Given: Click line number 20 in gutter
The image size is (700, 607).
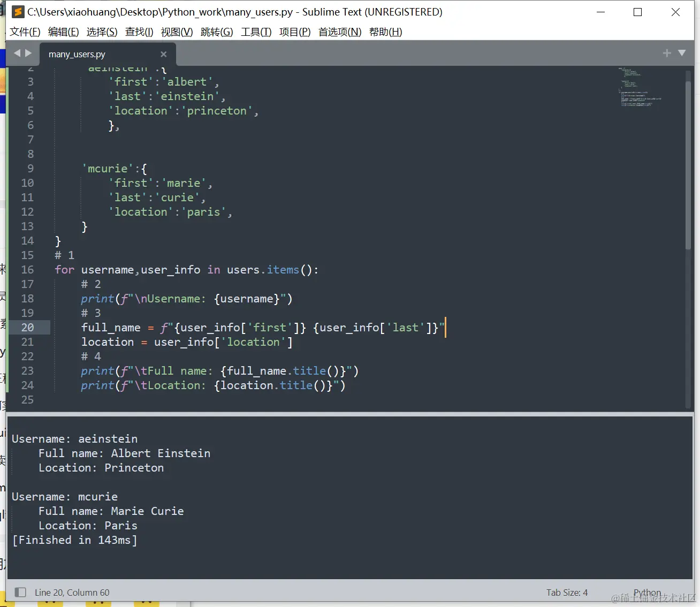Looking at the screenshot, I should point(27,328).
